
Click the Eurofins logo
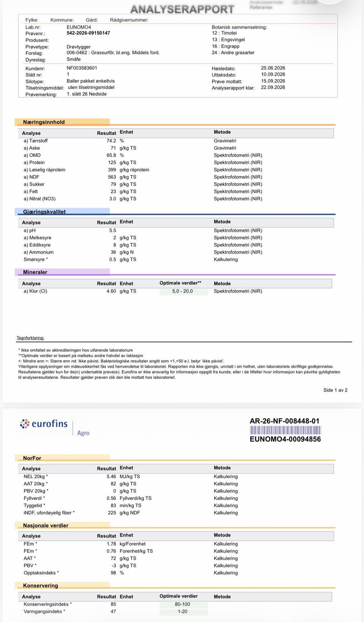44,424
